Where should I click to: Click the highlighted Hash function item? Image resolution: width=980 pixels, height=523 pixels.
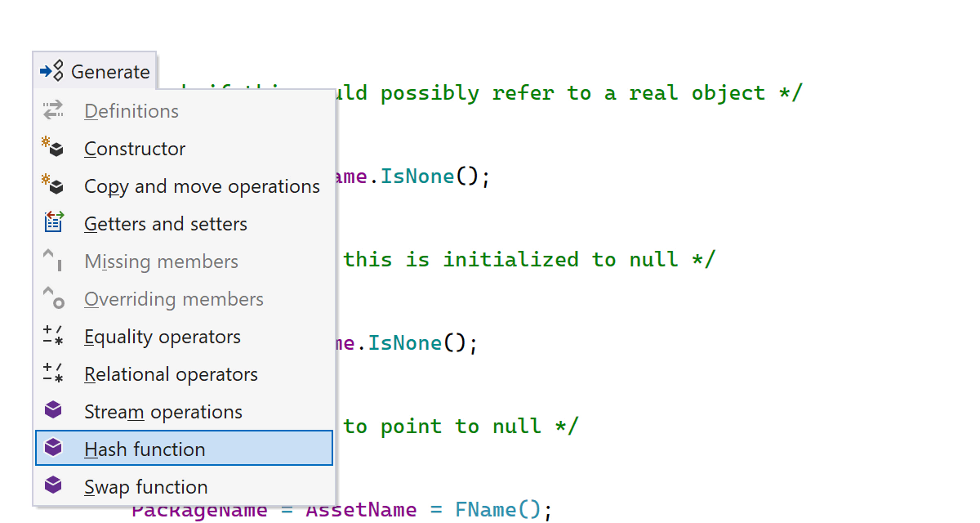[x=145, y=449]
